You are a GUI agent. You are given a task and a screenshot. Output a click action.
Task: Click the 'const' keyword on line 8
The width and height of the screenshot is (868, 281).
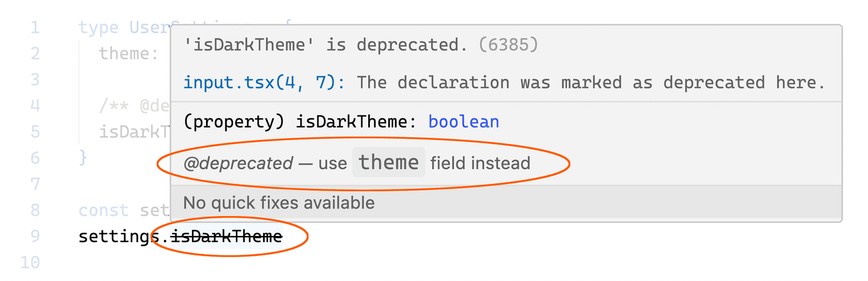(103, 210)
